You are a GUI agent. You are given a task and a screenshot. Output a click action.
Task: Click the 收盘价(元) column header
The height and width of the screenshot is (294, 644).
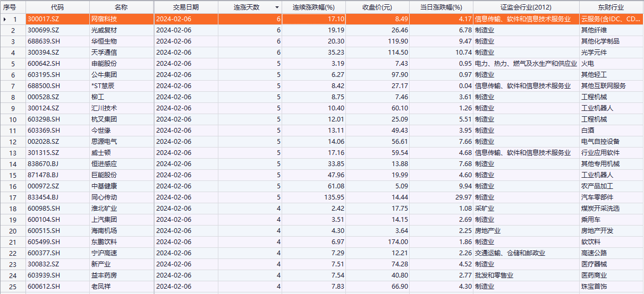pyautogui.click(x=377, y=7)
